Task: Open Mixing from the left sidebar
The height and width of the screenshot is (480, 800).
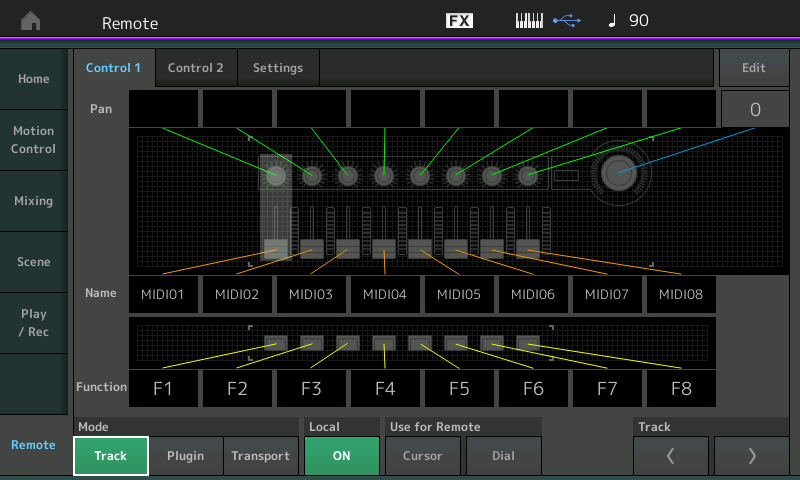Action: pos(33,201)
